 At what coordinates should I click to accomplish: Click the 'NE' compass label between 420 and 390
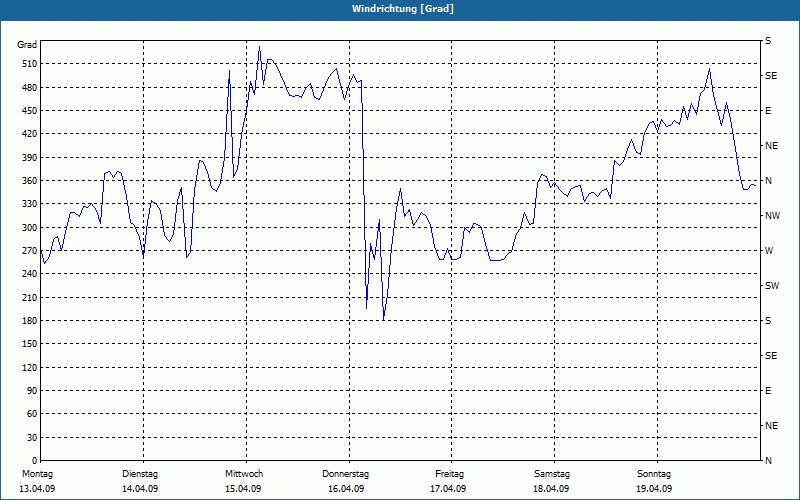[x=771, y=146]
